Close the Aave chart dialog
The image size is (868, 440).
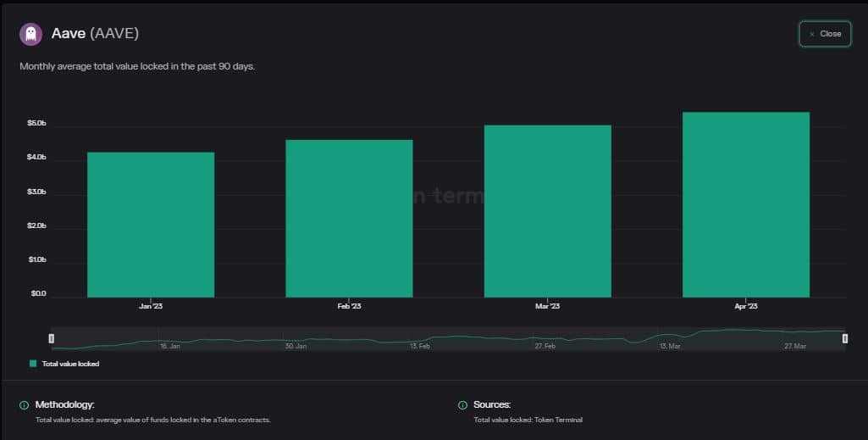coord(825,34)
